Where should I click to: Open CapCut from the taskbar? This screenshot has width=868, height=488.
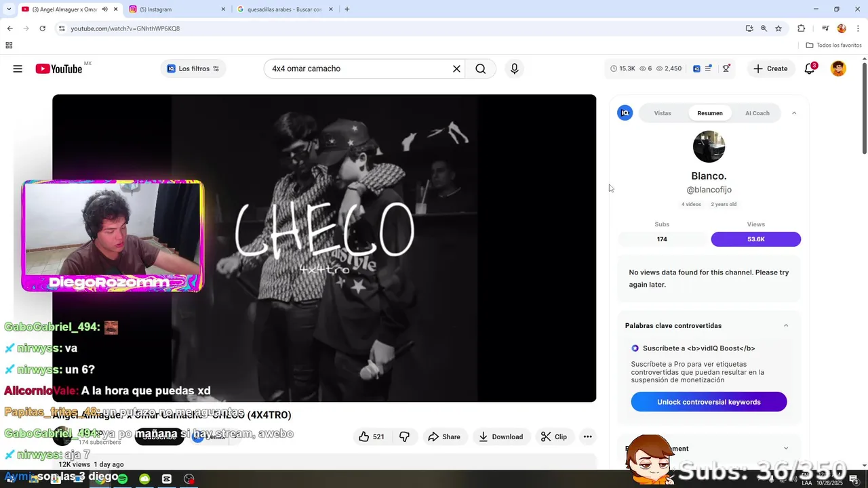point(167,479)
